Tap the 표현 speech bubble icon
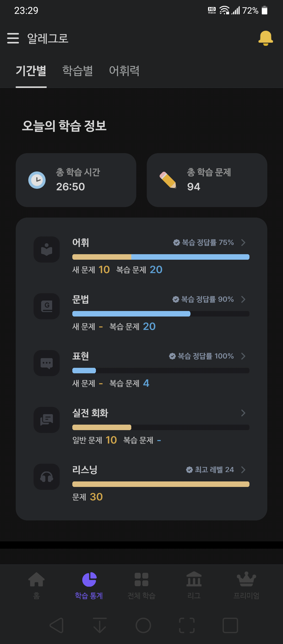The image size is (283, 644). click(x=47, y=363)
